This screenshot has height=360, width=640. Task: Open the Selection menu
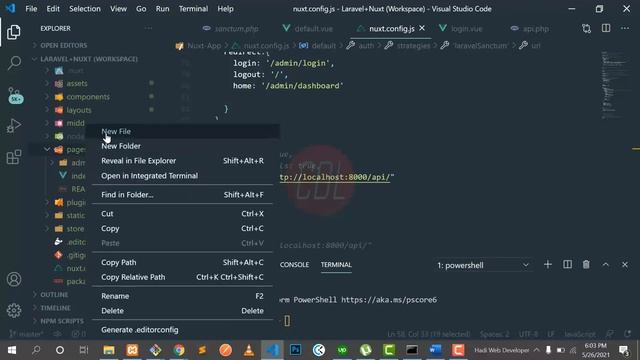point(84,9)
